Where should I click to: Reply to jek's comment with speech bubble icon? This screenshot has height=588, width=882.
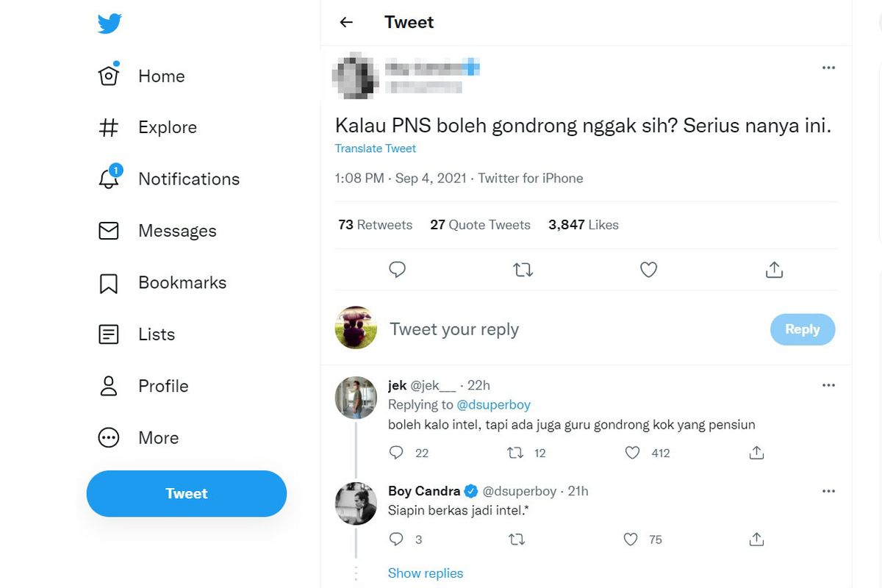[397, 453]
